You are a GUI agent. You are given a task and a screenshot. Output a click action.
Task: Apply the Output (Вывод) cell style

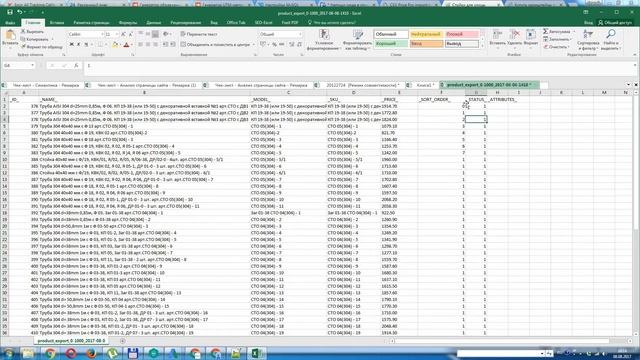(462, 43)
